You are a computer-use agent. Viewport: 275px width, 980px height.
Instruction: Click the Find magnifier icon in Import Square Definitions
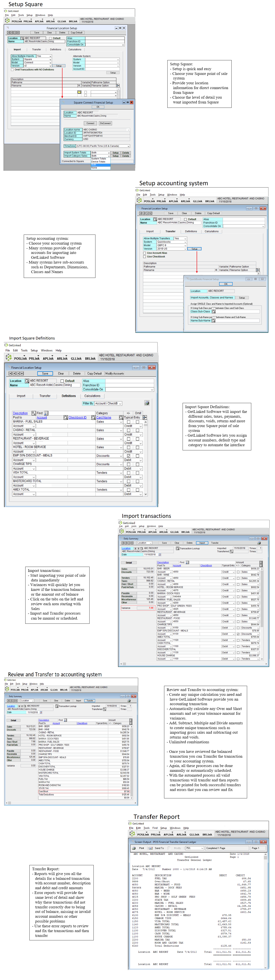(x=46, y=413)
